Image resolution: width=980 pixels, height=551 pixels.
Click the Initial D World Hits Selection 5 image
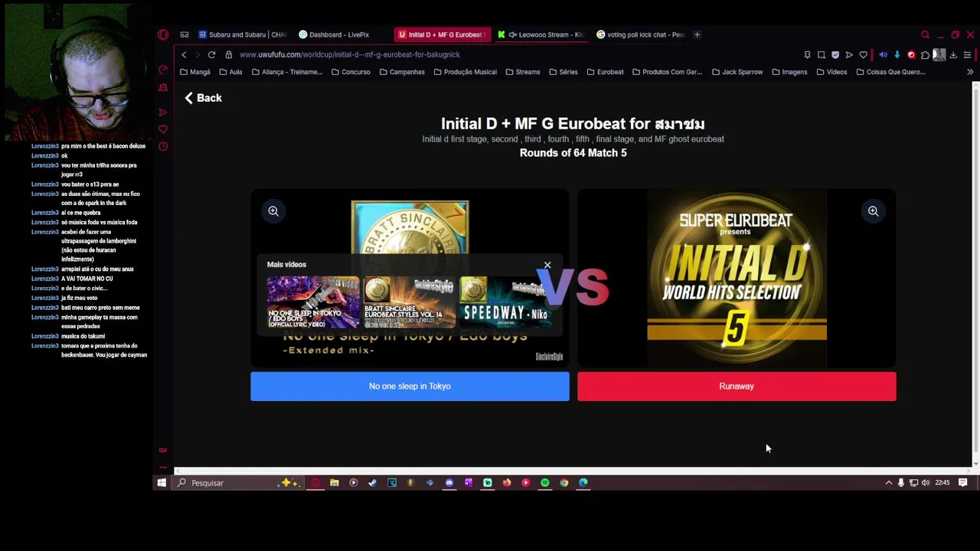point(737,279)
